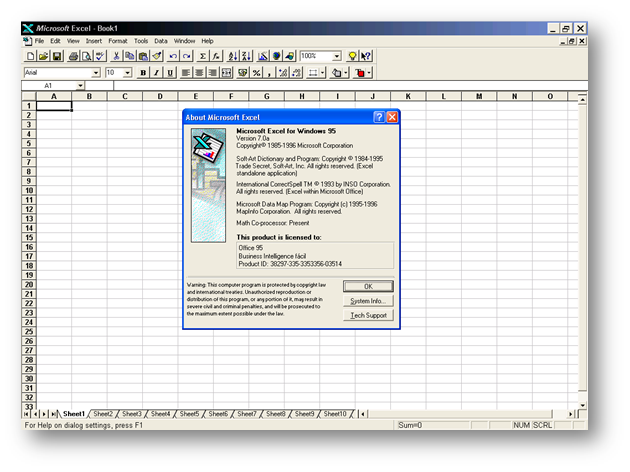Open the ChartWizard icon

click(x=263, y=56)
